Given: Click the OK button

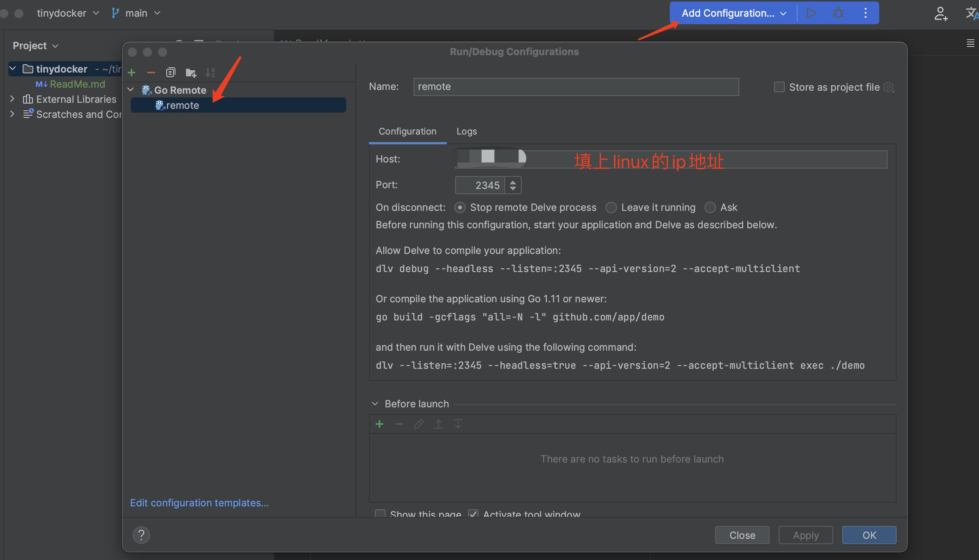Looking at the screenshot, I should point(869,535).
